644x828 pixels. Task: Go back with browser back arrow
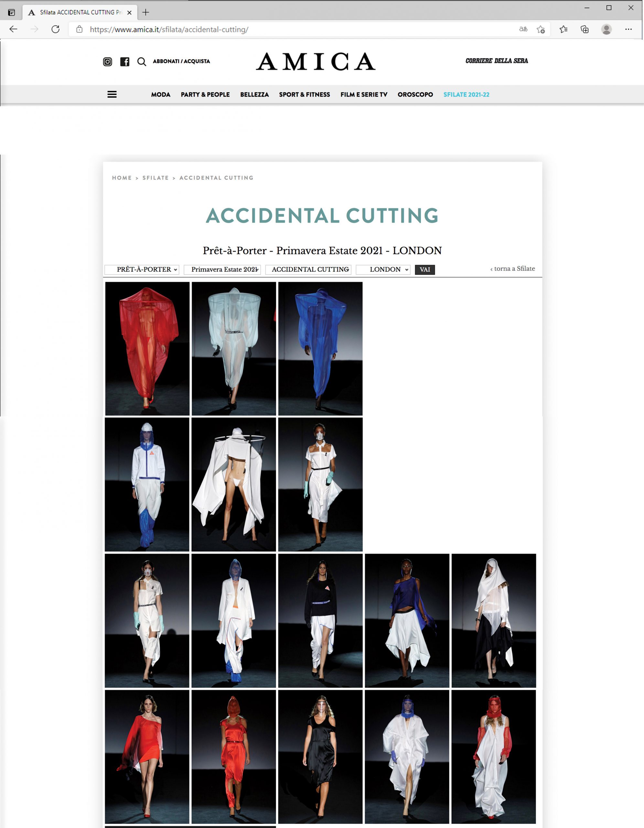(13, 29)
